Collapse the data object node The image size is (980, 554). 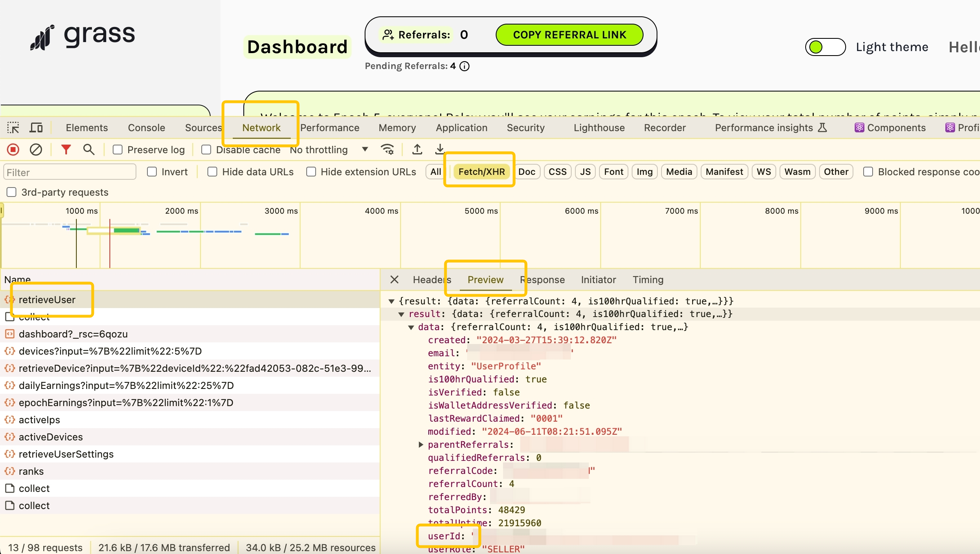(411, 327)
